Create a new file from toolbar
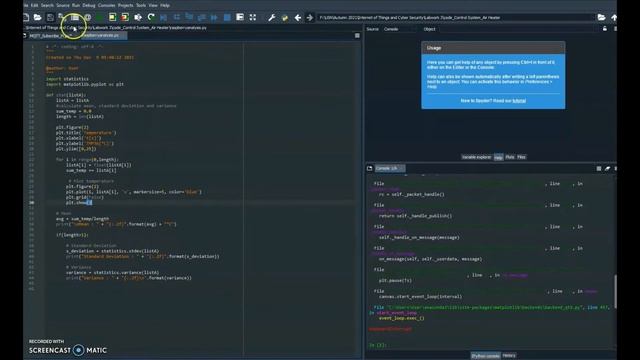The width and height of the screenshot is (640, 360). pyautogui.click(x=26, y=18)
